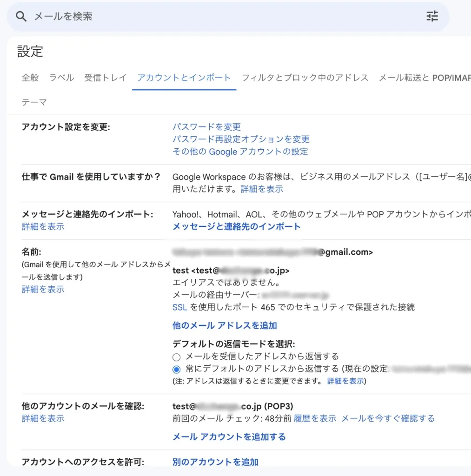Click 履歴を表示 for POP3 account
The width and height of the screenshot is (471, 476).
315,418
